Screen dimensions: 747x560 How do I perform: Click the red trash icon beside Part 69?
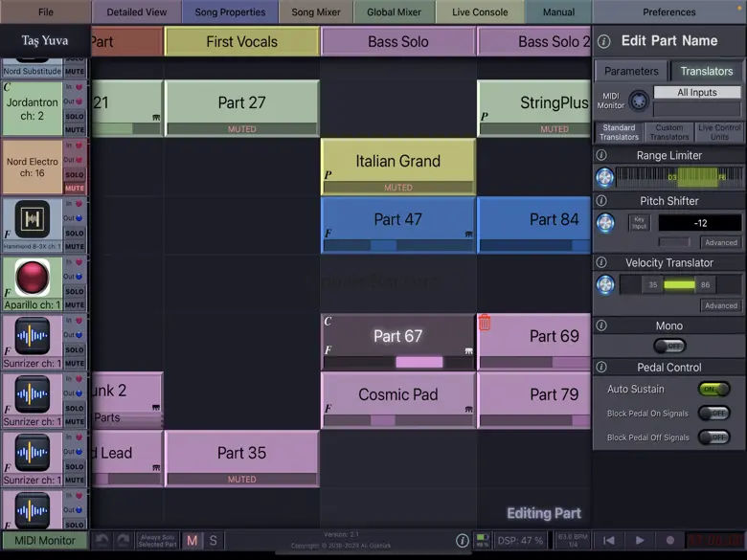click(x=485, y=324)
